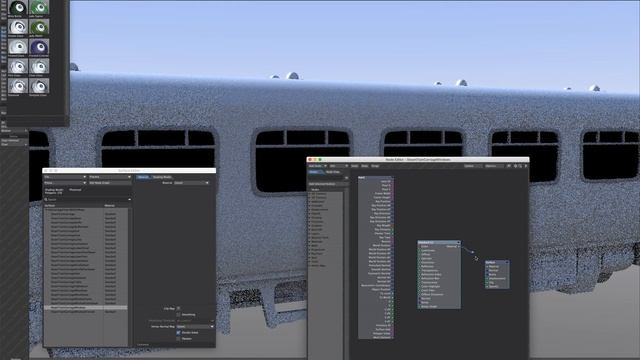
Task: Collapse the Standard node with its arrow
Action: tap(459, 242)
